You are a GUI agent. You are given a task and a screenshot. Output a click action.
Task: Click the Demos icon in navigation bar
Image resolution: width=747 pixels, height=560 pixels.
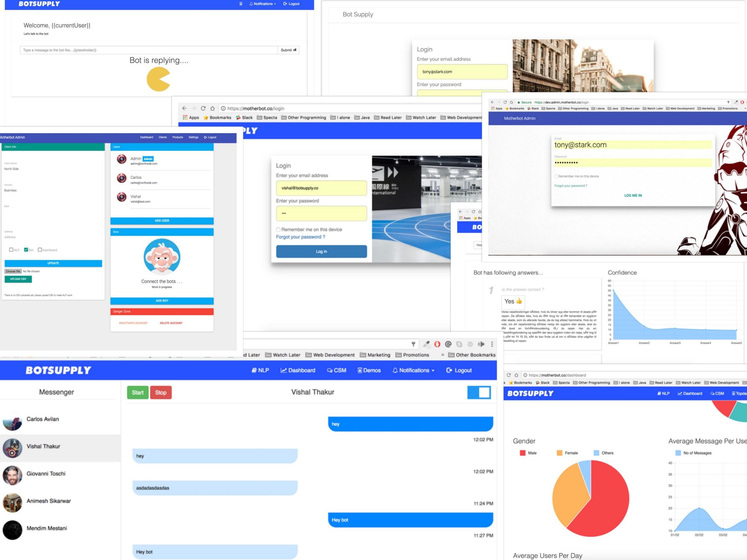coord(371,369)
